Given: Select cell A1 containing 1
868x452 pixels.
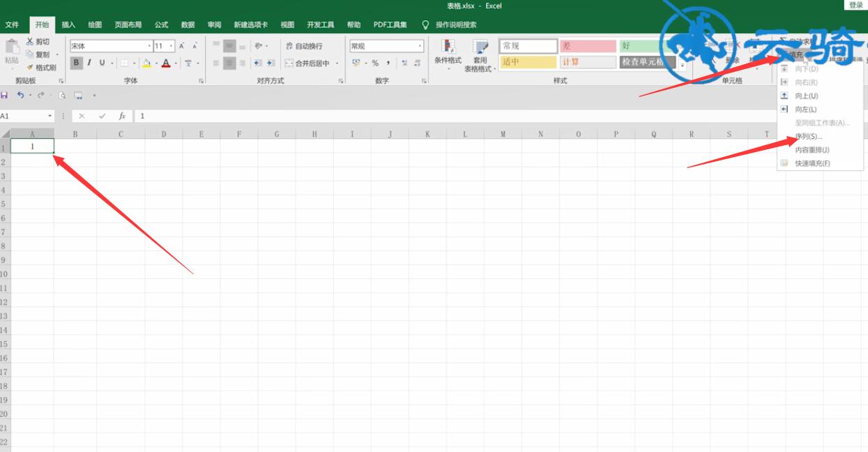Looking at the screenshot, I should [32, 146].
